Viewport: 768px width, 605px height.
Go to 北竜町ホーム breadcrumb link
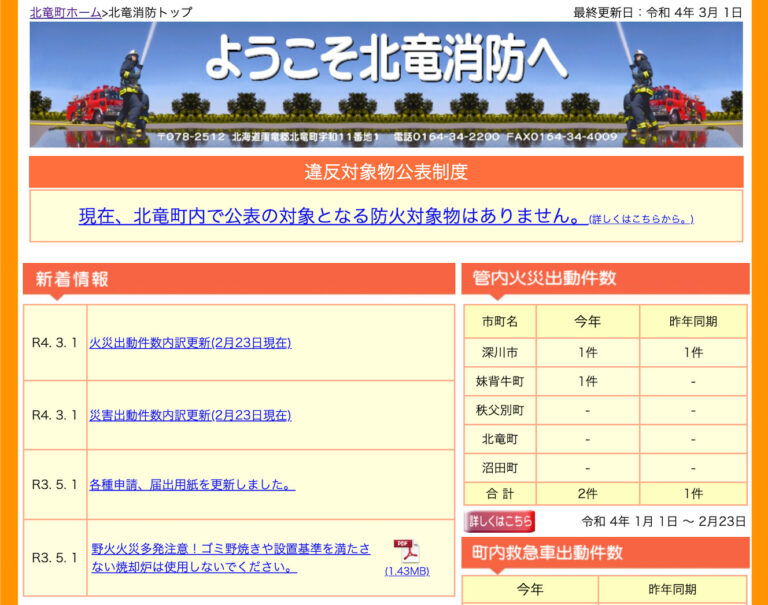[65, 12]
